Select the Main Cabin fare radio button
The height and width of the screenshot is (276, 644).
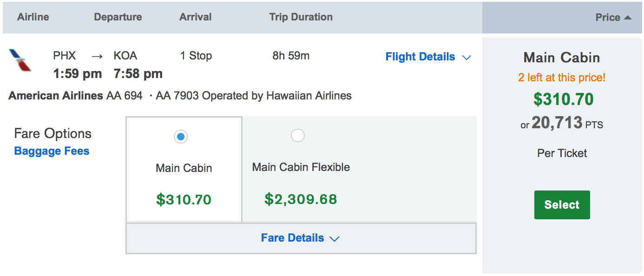(x=181, y=137)
